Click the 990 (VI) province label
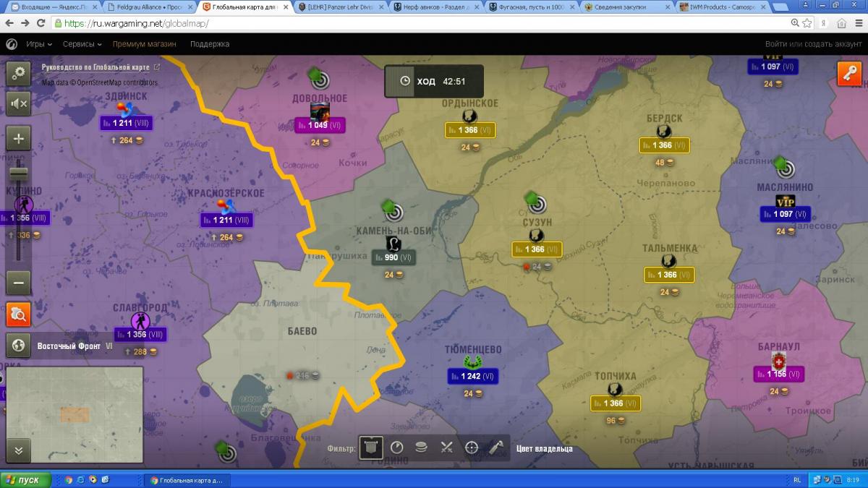 pyautogui.click(x=393, y=257)
